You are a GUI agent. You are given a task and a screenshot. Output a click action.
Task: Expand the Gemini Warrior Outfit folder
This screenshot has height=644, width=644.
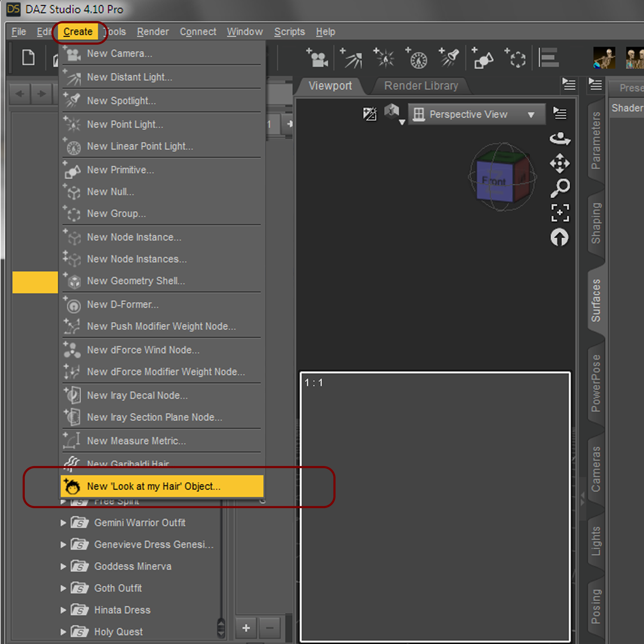(x=63, y=523)
